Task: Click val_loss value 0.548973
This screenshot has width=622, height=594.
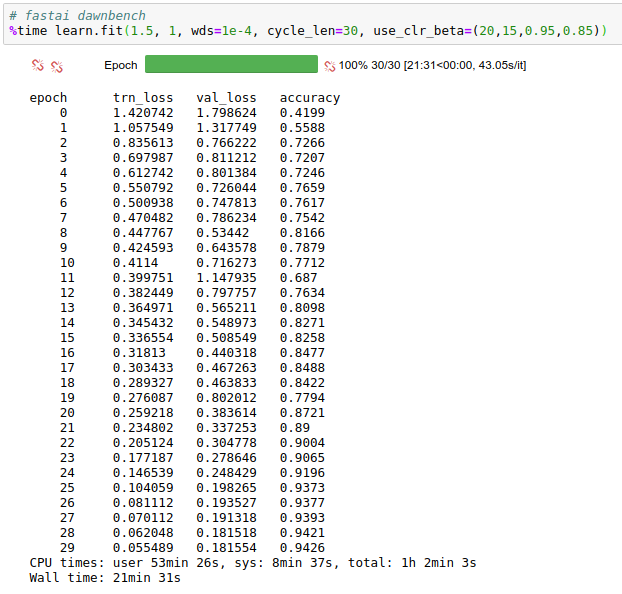Action: [x=226, y=323]
